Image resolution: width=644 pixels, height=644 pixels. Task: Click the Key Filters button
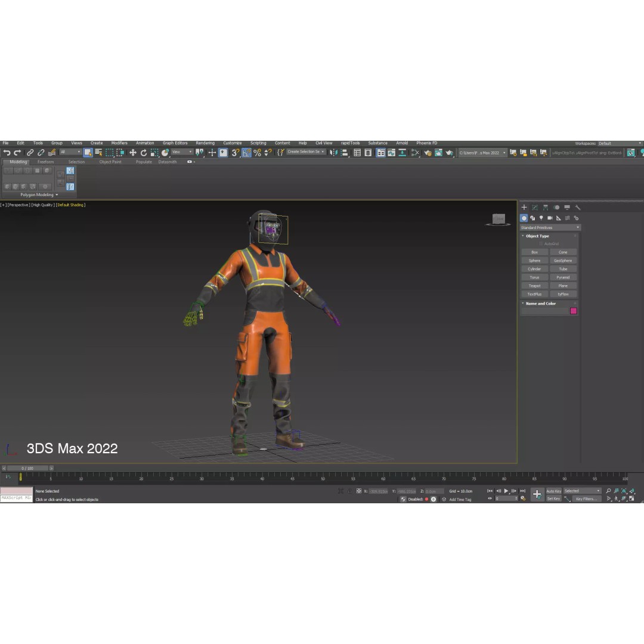click(586, 499)
